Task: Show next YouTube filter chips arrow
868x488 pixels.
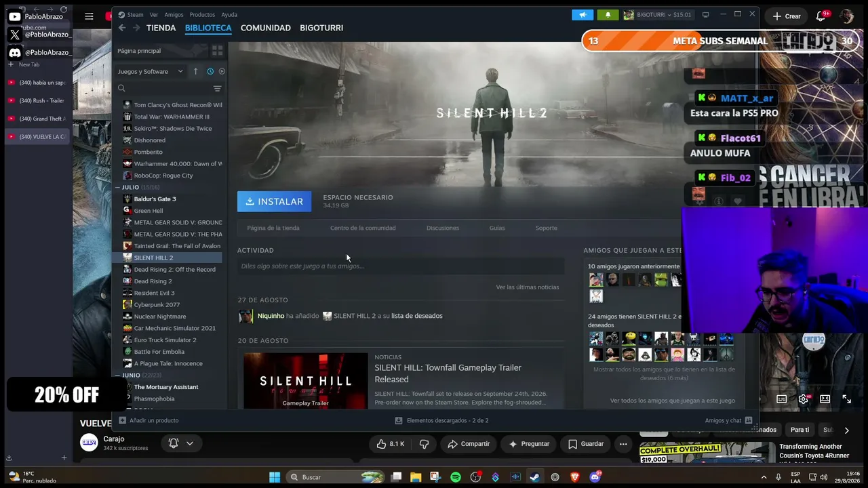Action: pyautogui.click(x=846, y=430)
